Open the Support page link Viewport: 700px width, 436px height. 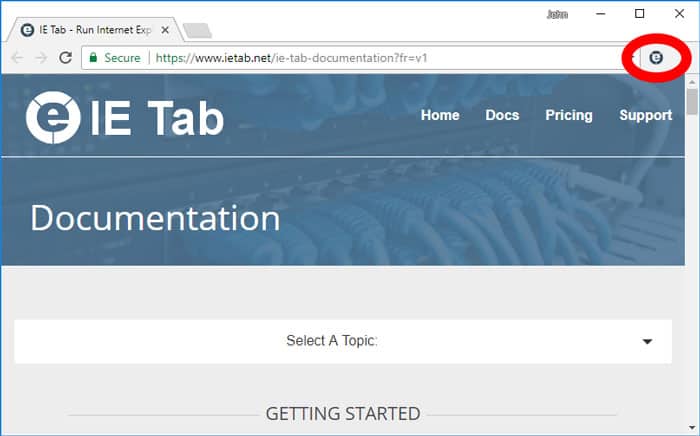tap(645, 115)
